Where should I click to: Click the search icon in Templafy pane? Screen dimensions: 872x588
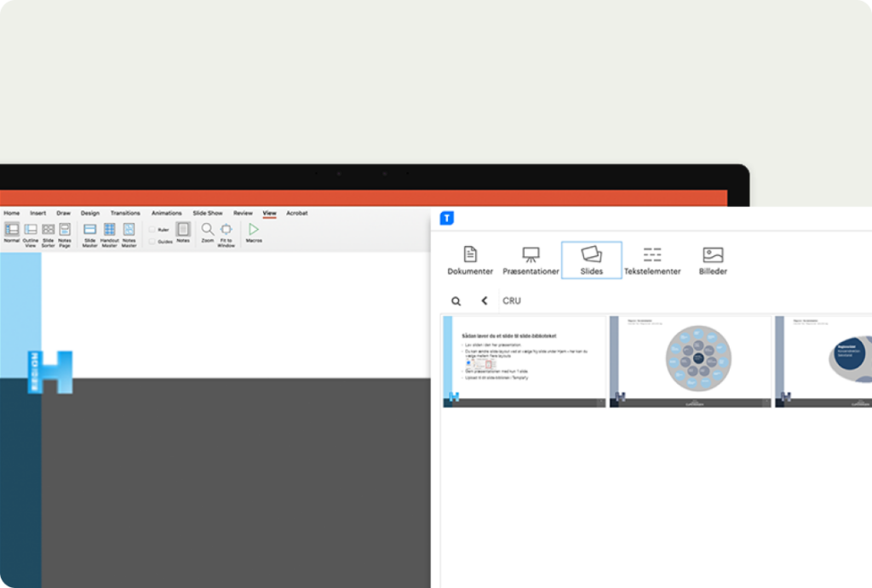[456, 301]
